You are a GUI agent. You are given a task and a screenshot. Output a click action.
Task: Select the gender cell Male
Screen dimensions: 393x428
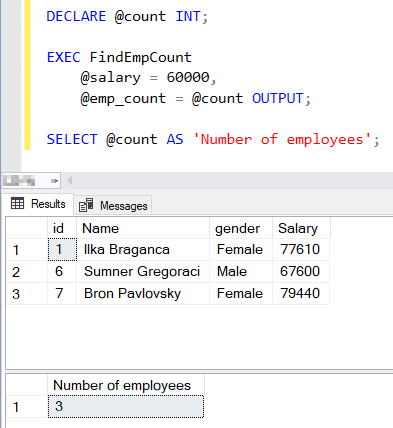click(241, 271)
